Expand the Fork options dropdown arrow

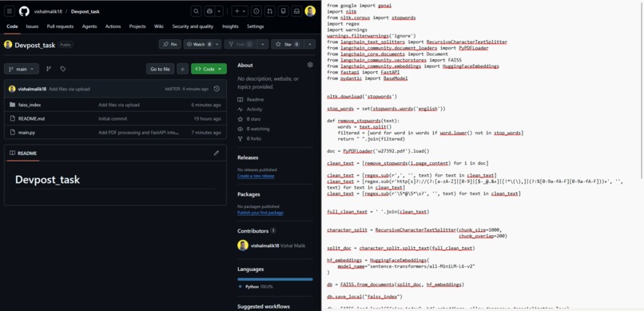pos(263,44)
